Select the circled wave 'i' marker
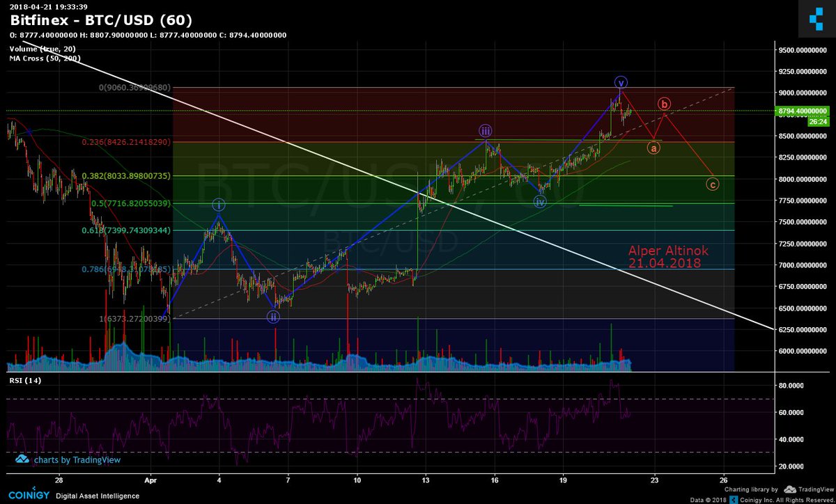 point(219,205)
